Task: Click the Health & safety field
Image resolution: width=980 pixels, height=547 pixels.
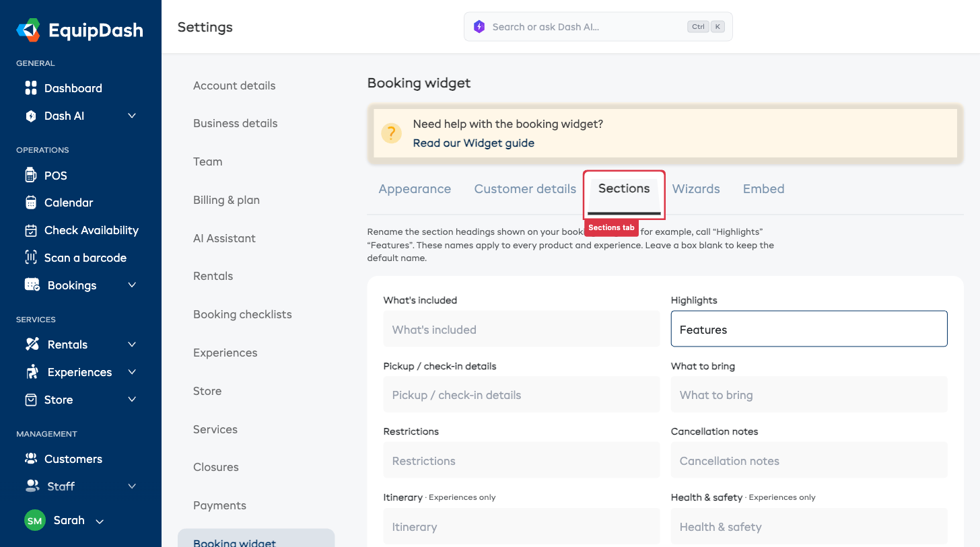Action: click(809, 527)
